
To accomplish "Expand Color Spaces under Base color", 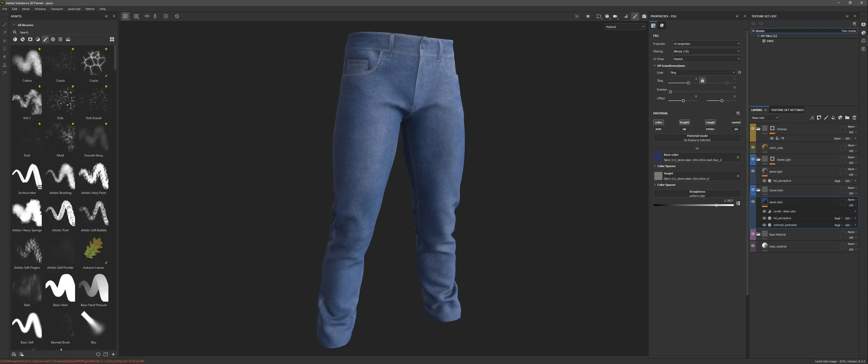I will coord(655,166).
